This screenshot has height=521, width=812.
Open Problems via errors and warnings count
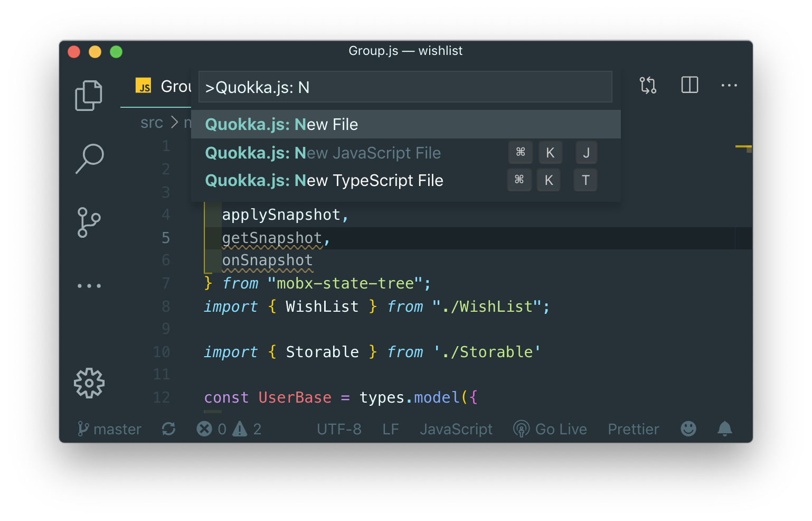pos(229,429)
